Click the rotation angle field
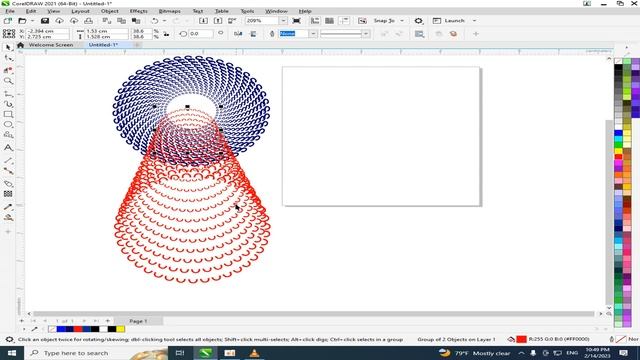Screen dimensions: 640x360 click(x=201, y=34)
